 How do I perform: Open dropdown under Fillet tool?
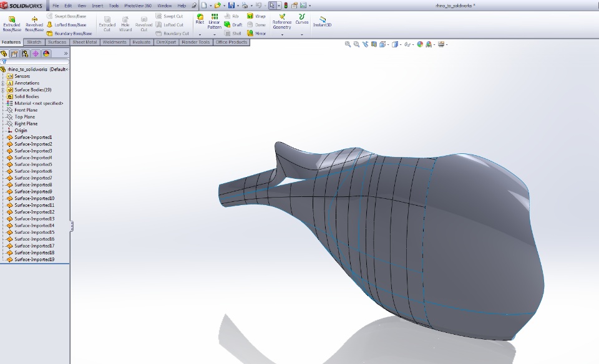click(200, 35)
